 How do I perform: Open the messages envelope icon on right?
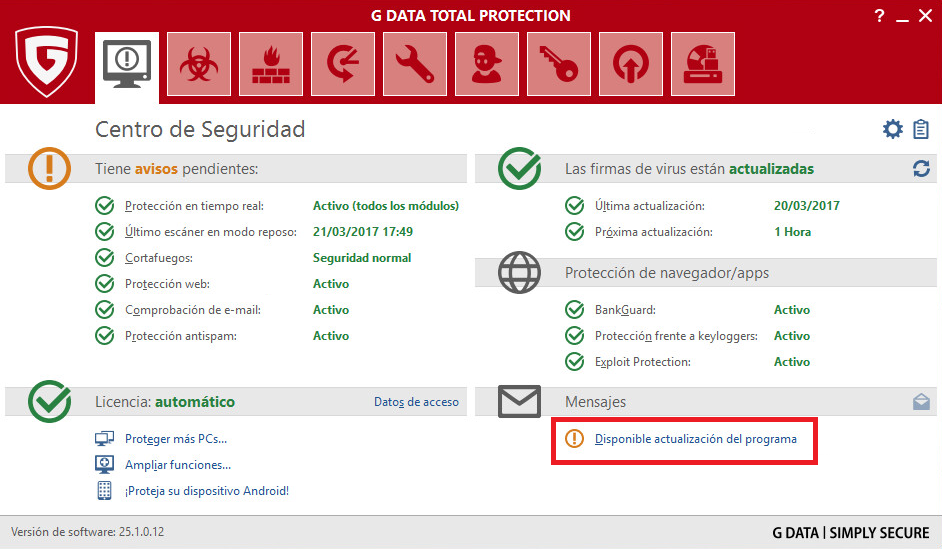point(921,402)
